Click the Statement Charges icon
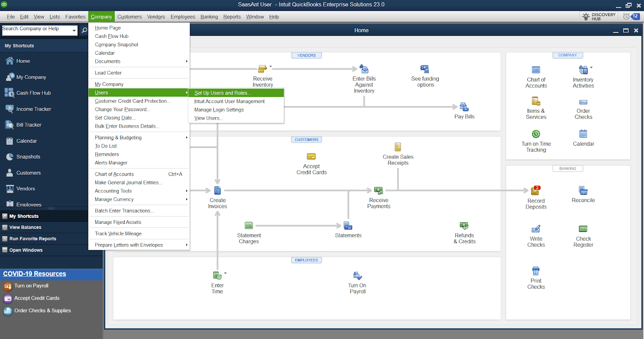Image resolution: width=644 pixels, height=339 pixels. pyautogui.click(x=249, y=225)
